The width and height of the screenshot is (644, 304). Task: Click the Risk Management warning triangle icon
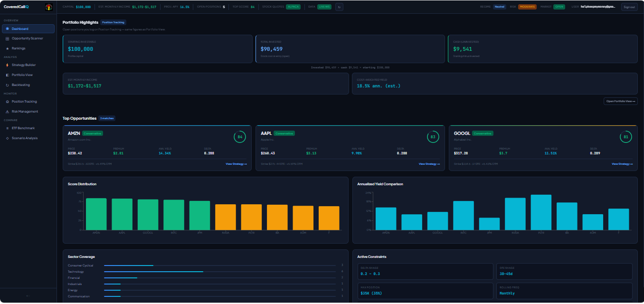click(7, 112)
